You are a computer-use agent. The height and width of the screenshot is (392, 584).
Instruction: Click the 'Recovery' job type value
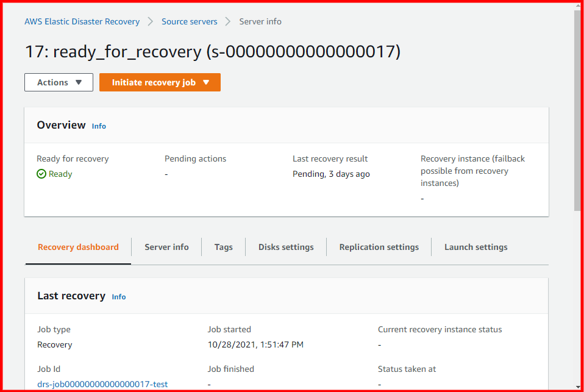point(55,344)
